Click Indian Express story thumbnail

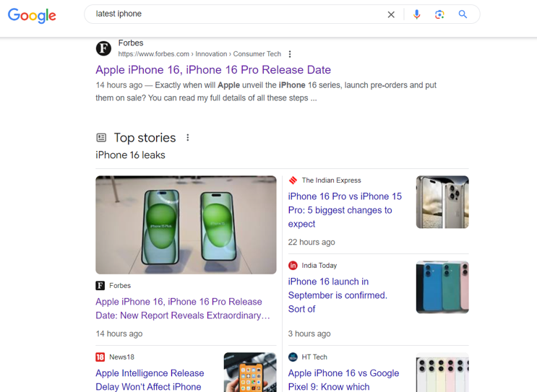pyautogui.click(x=442, y=202)
